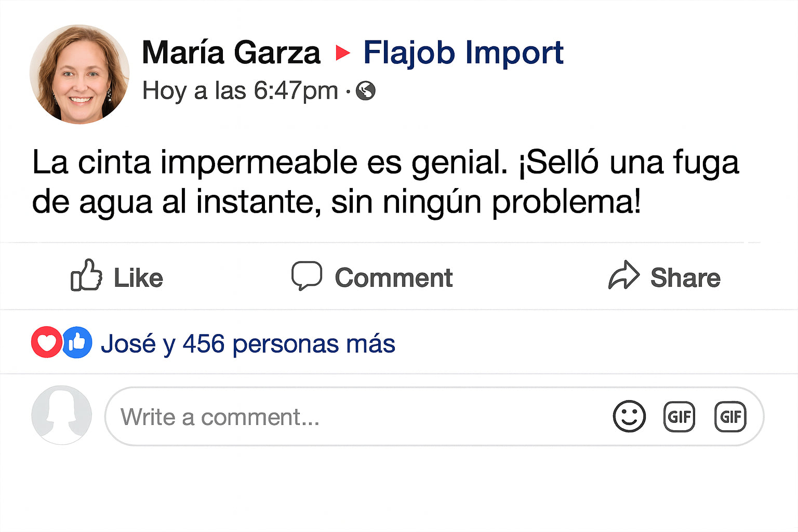This screenshot has width=798, height=532.
Task: Click the red heart reaction icon
Action: [x=47, y=342]
